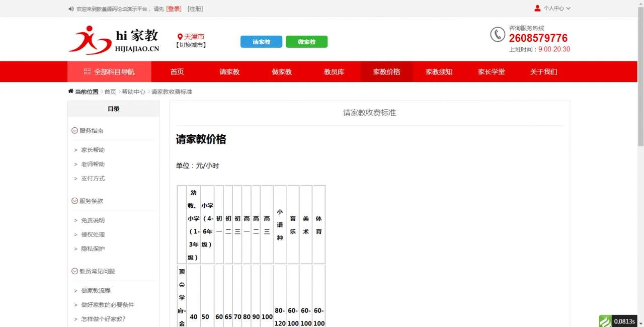The image size is (644, 327).
Task: Click the speaker announcement icon
Action: click(70, 9)
